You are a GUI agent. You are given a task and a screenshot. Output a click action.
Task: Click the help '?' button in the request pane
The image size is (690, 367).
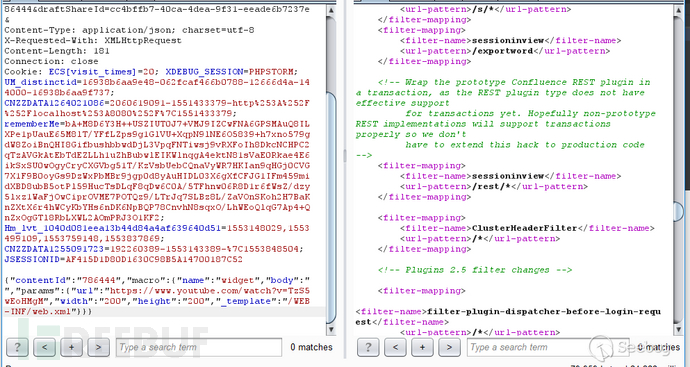(x=17, y=347)
